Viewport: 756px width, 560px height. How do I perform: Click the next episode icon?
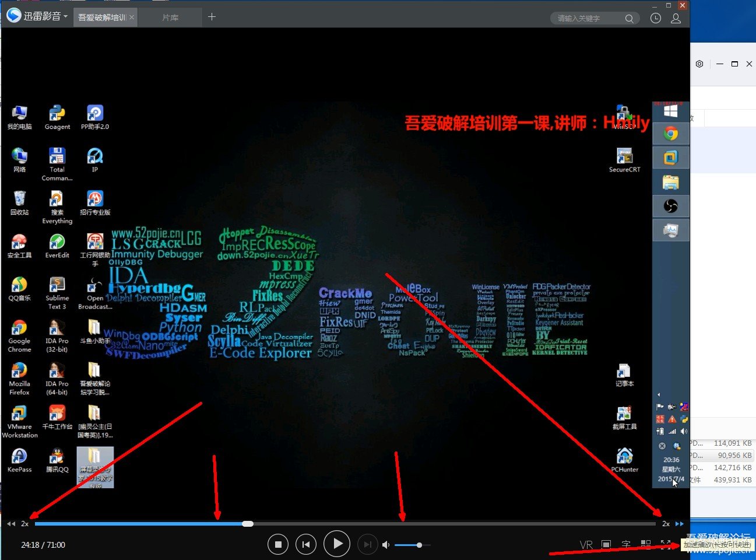coord(367,544)
